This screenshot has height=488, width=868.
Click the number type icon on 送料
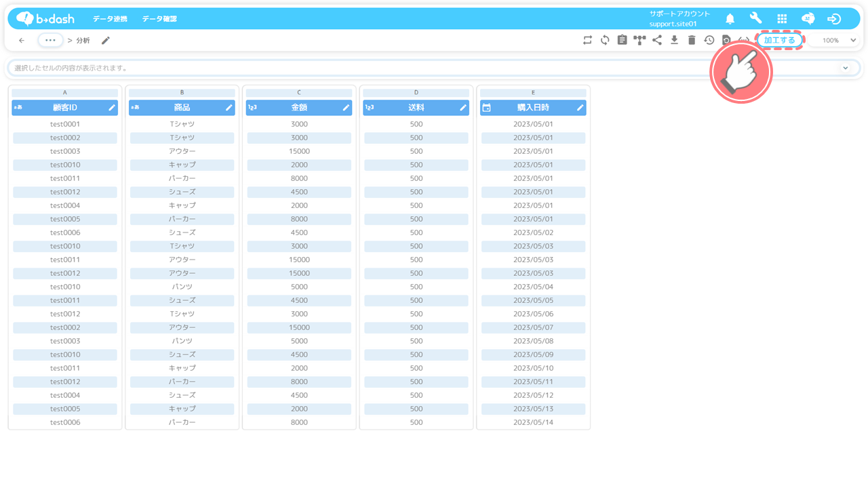tap(370, 108)
